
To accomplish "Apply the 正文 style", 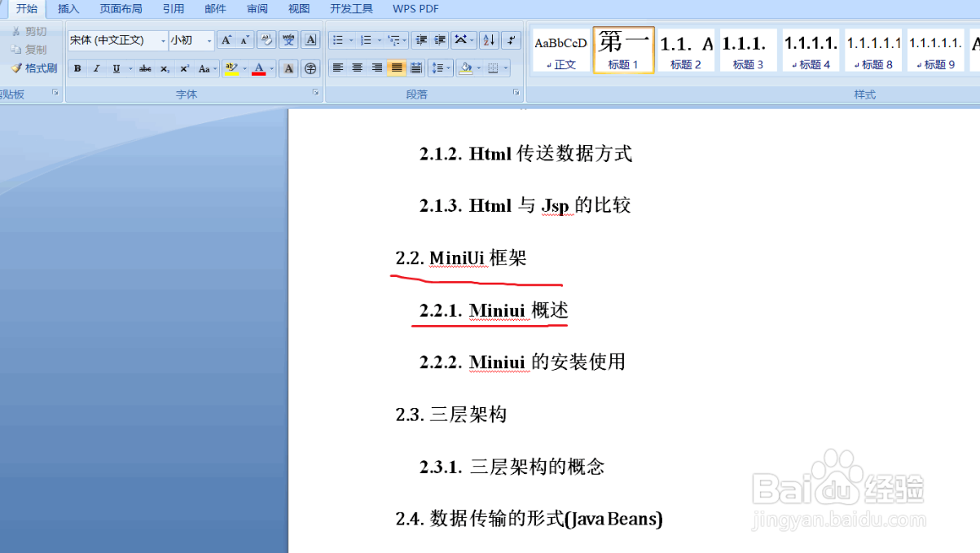I will coord(560,50).
